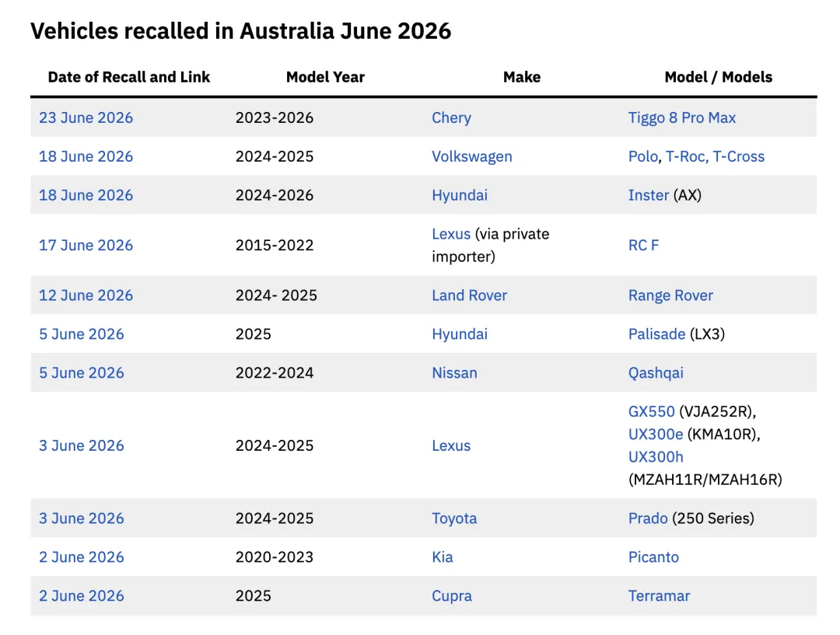840x635 pixels.
Task: Select the '2015-2022' model year cell
Action: pyautogui.click(x=275, y=246)
